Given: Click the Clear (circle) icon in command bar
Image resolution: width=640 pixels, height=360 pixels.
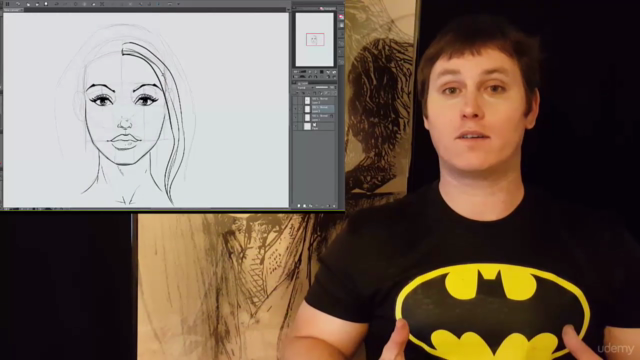Looking at the screenshot, I should pos(76,4).
